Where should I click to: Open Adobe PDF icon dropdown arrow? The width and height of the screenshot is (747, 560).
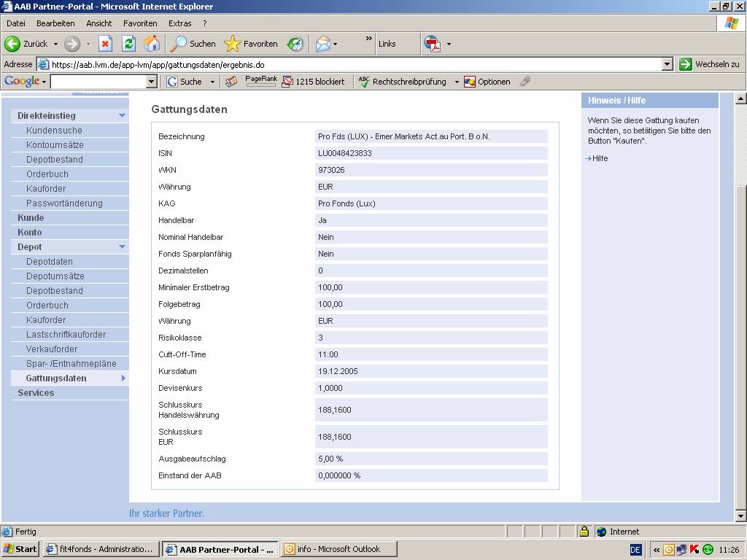449,44
